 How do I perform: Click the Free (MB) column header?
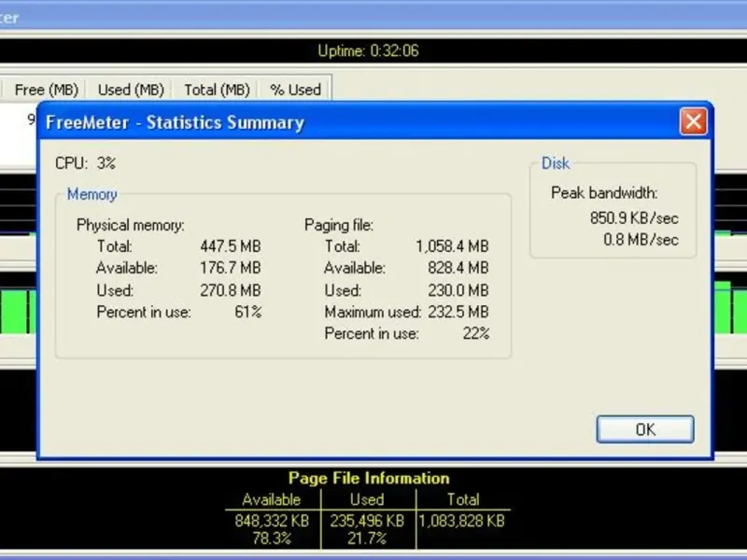pyautogui.click(x=46, y=90)
